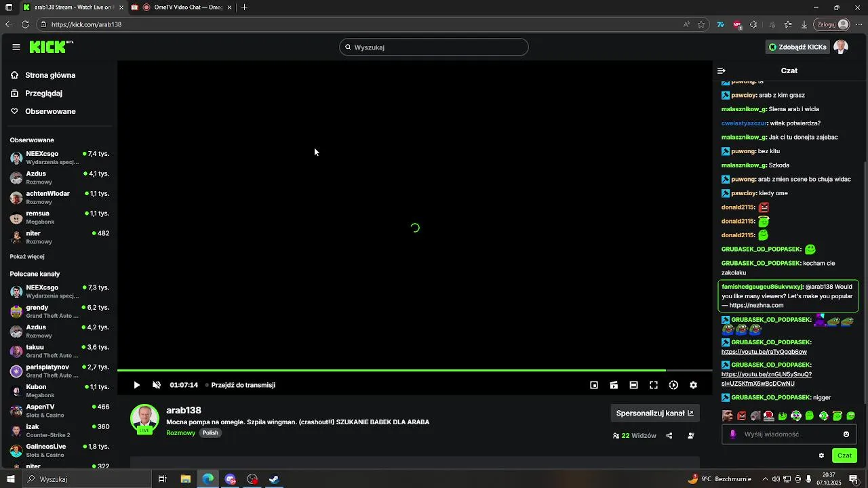Screen dimensions: 868x488
Task: Click the Polish language tag
Action: (210, 433)
